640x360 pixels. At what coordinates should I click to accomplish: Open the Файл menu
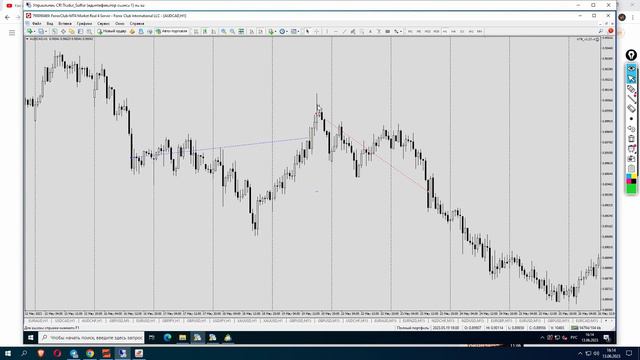[x=36, y=24]
